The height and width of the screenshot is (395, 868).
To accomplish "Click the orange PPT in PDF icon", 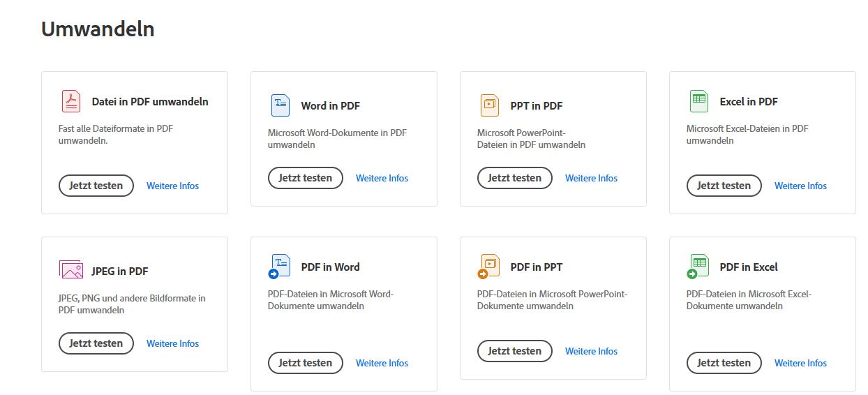I will tap(490, 105).
